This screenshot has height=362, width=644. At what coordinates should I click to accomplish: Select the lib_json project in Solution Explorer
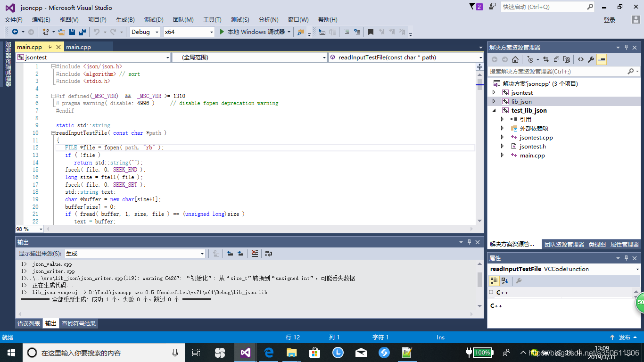point(521,101)
